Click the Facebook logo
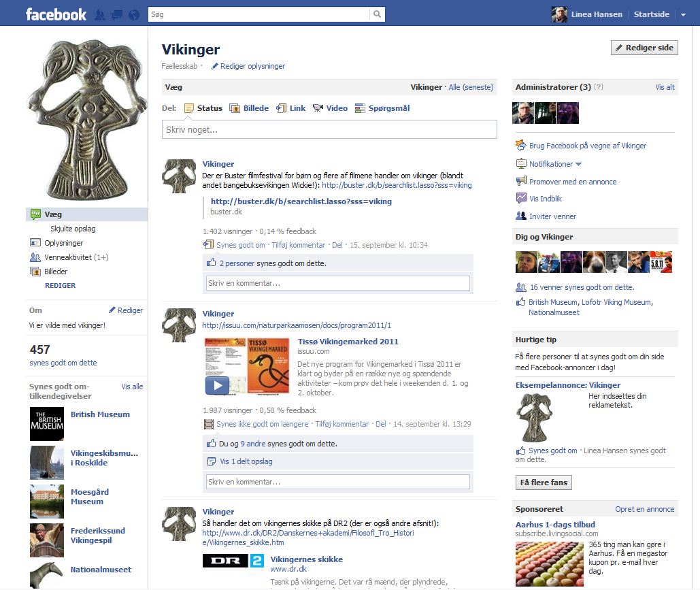 point(56,15)
